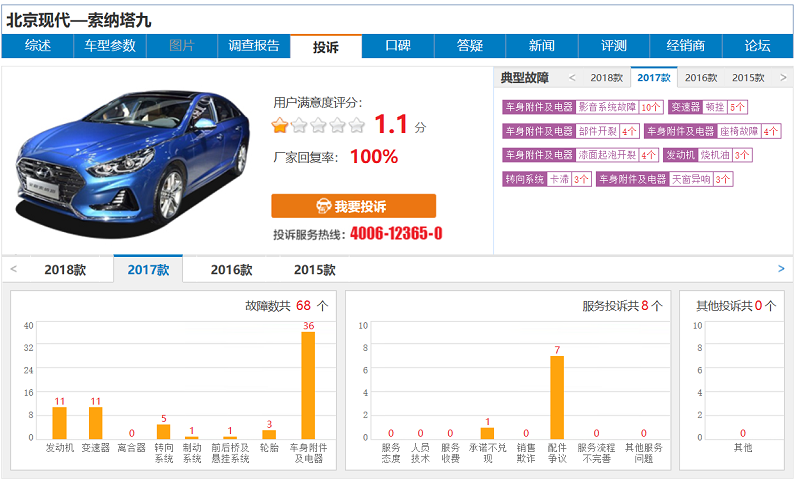This screenshot has height=482, width=800.
Task: Open the 经销商 tab
Action: click(x=685, y=46)
